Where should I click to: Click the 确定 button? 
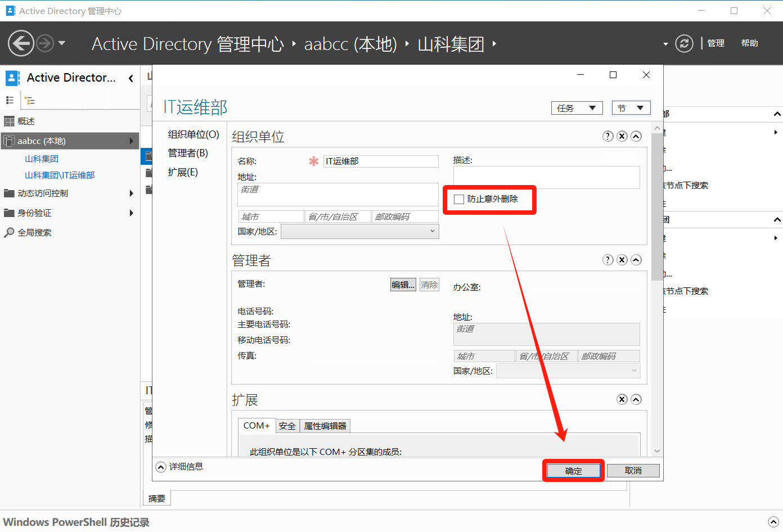click(x=573, y=471)
